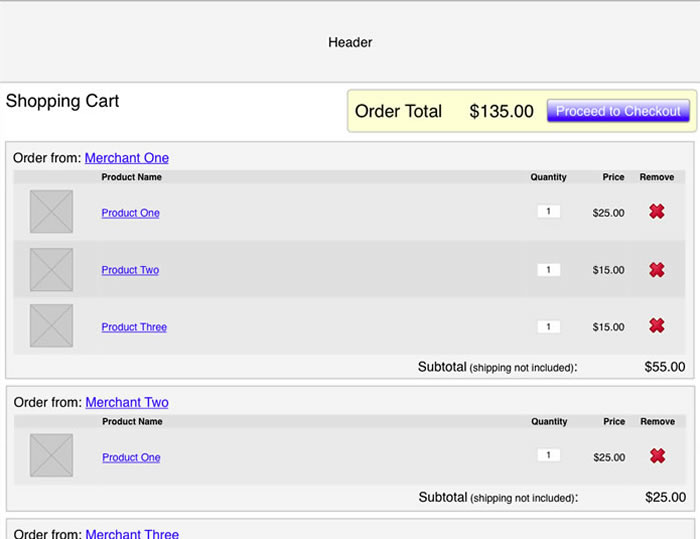Open the Product Two link
Screen dimensions: 700x539
click(x=130, y=270)
